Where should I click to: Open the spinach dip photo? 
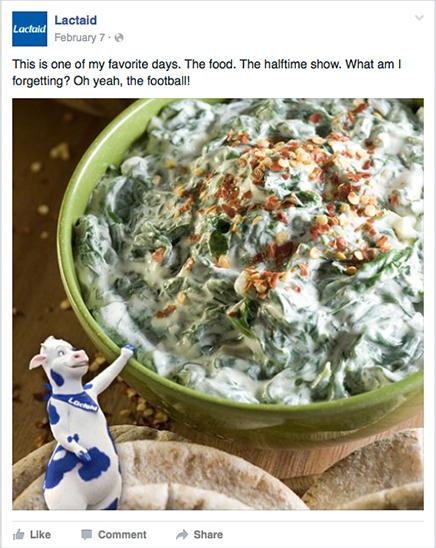click(218, 304)
